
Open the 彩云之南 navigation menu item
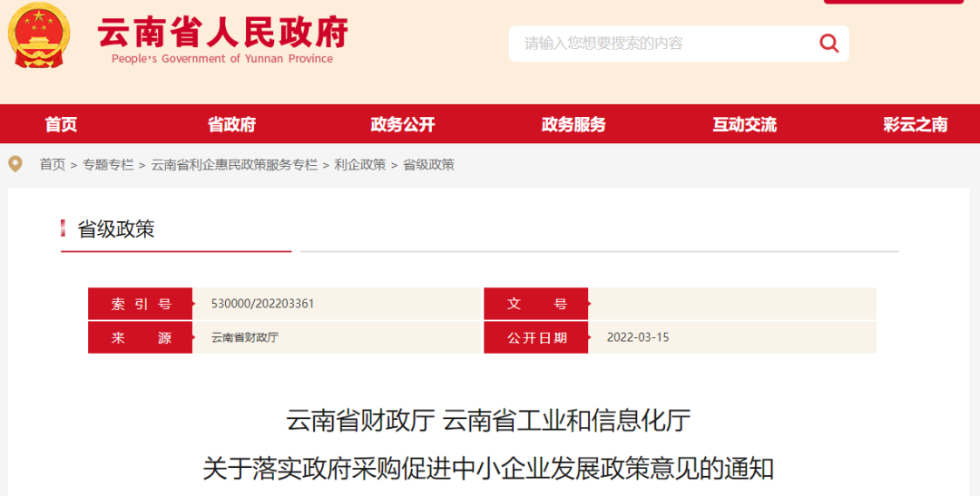pos(915,124)
